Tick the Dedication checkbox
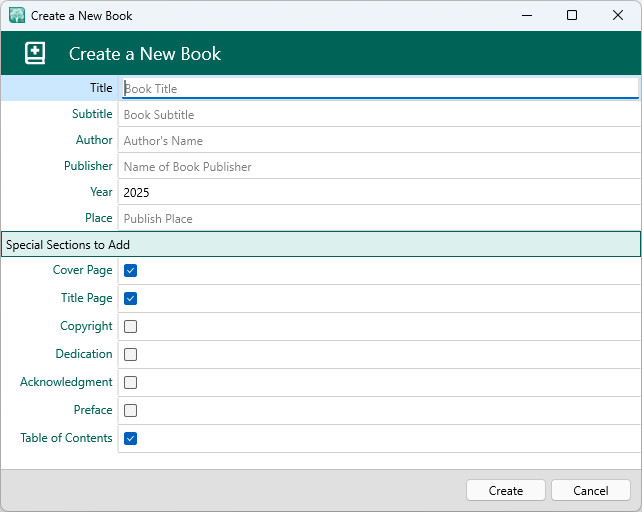 [131, 354]
